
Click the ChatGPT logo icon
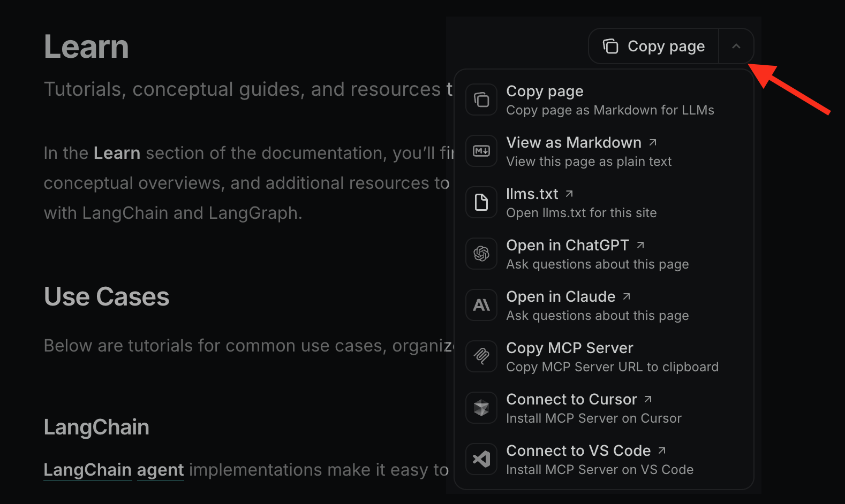pos(481,254)
